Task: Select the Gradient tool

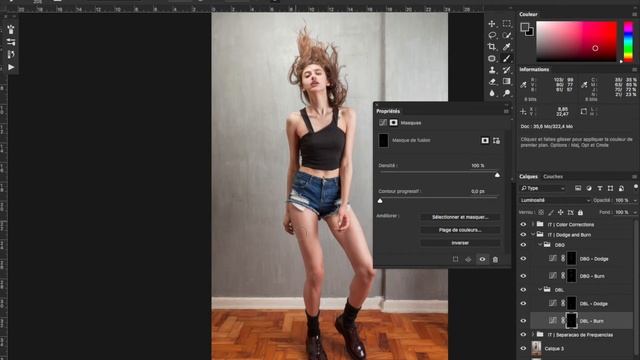Action: [507, 82]
